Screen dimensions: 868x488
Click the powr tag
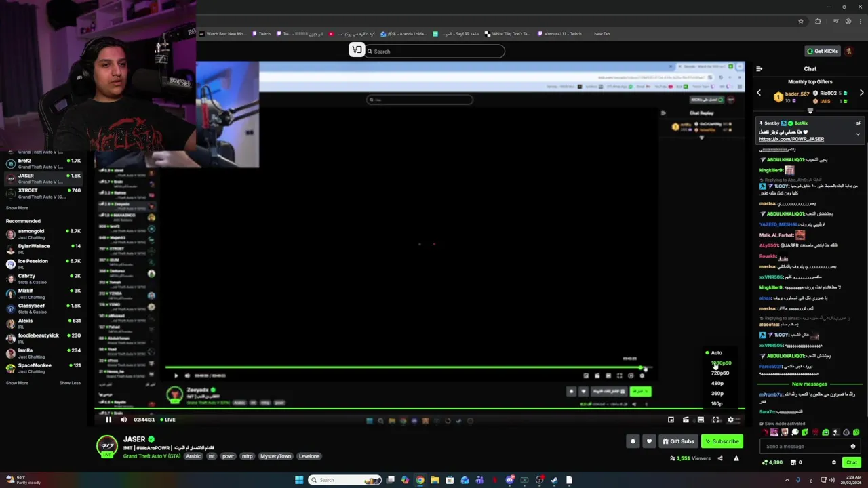coord(228,456)
